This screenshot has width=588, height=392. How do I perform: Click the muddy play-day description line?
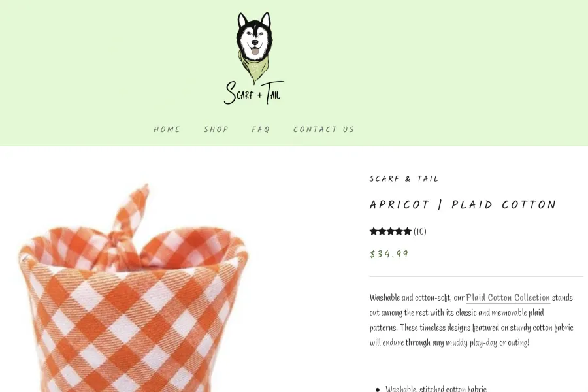[449, 342]
